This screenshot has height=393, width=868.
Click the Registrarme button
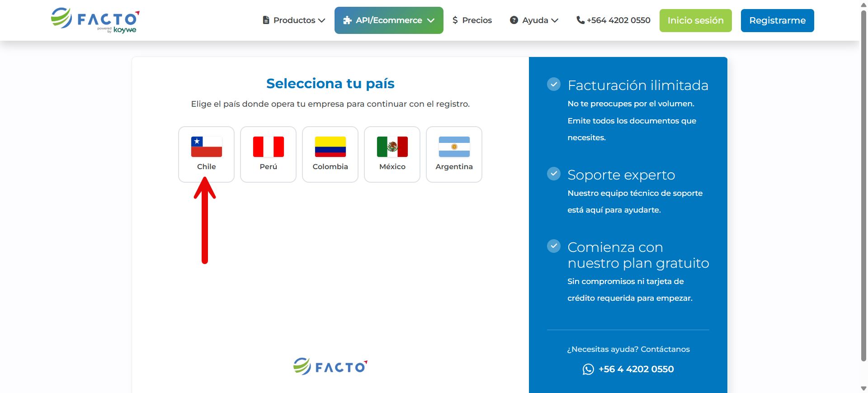pos(777,20)
